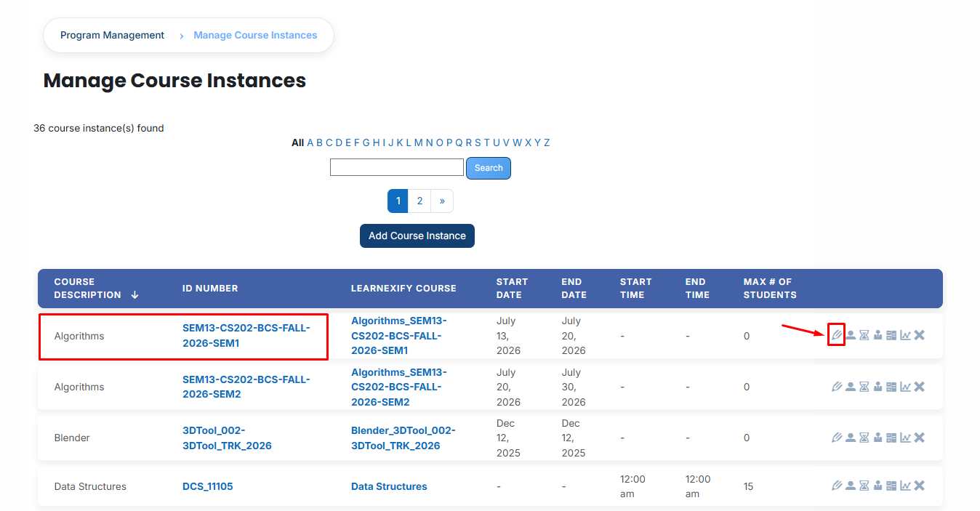Filter list by letter S
980x511 pixels.
coord(478,142)
